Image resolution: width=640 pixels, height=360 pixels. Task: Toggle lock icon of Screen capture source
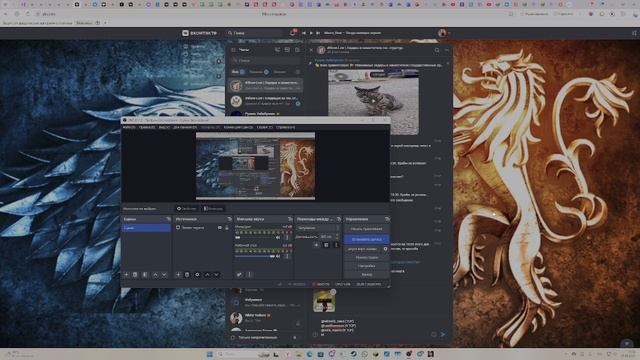click(x=227, y=227)
